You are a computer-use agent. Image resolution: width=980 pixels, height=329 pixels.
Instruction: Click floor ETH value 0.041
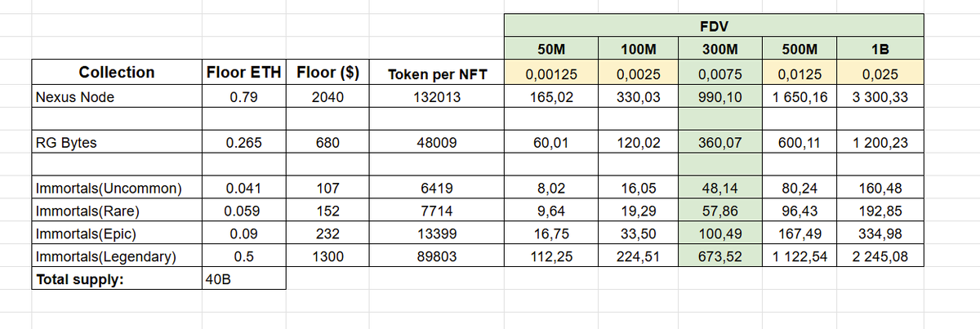pos(244,189)
